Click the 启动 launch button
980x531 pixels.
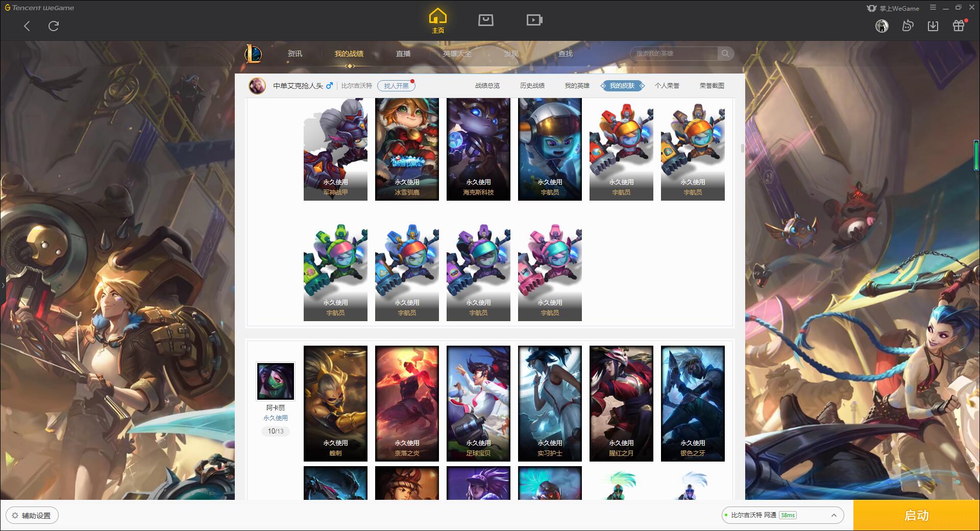point(916,516)
